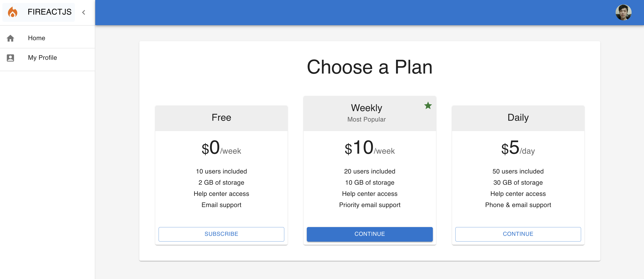
Task: Click the Choose a Plan heading
Action: [369, 67]
